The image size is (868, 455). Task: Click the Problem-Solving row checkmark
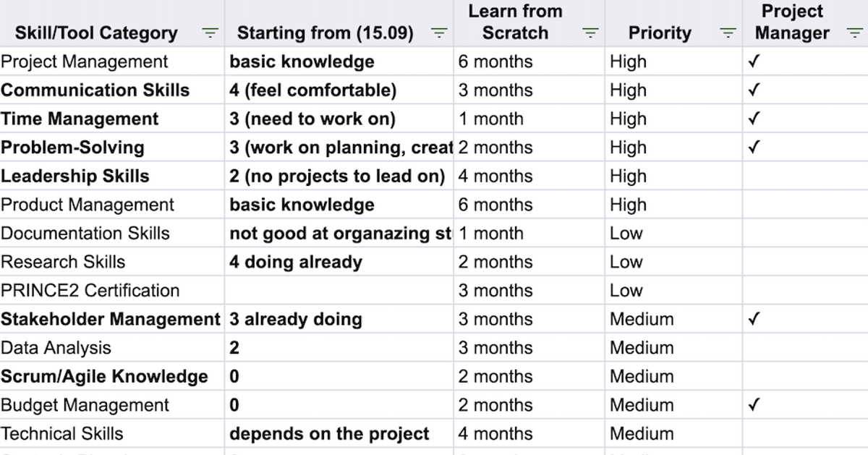tap(755, 147)
